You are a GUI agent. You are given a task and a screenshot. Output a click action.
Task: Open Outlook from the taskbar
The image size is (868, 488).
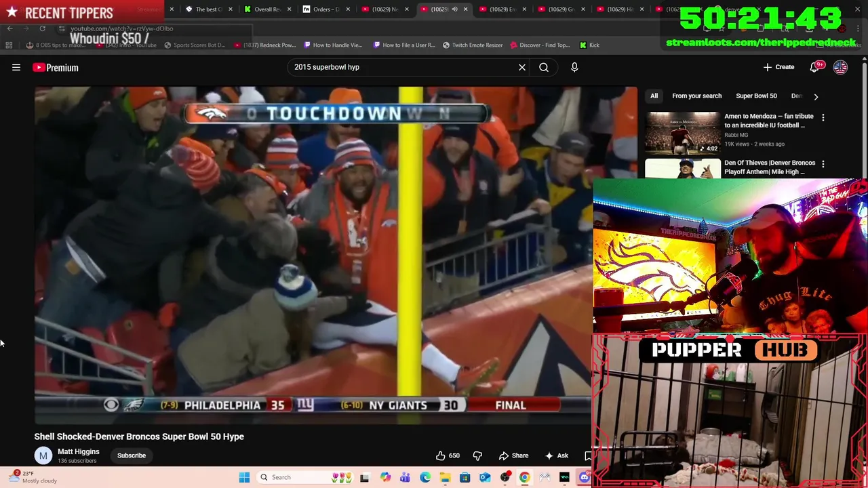pos(485,477)
